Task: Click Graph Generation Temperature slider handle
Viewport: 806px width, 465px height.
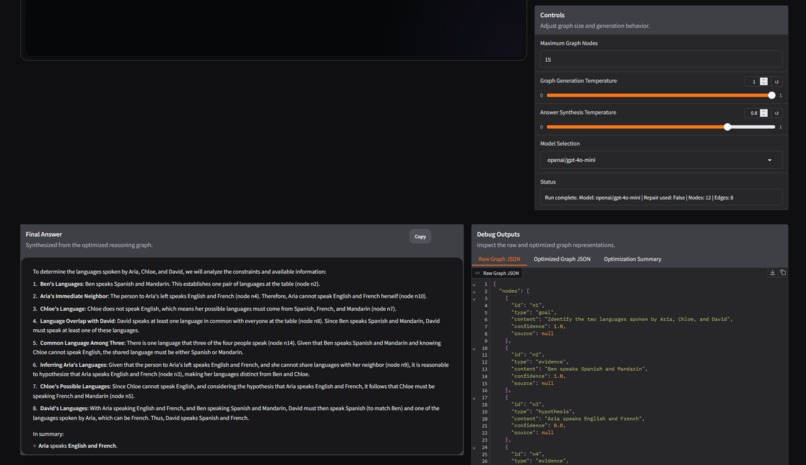Action: [772, 96]
